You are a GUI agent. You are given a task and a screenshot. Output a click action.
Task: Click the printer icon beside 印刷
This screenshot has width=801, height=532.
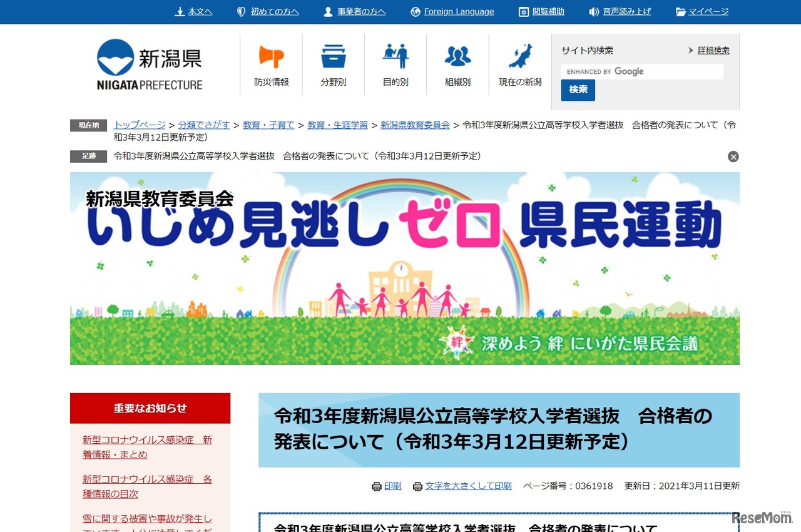pyautogui.click(x=377, y=486)
